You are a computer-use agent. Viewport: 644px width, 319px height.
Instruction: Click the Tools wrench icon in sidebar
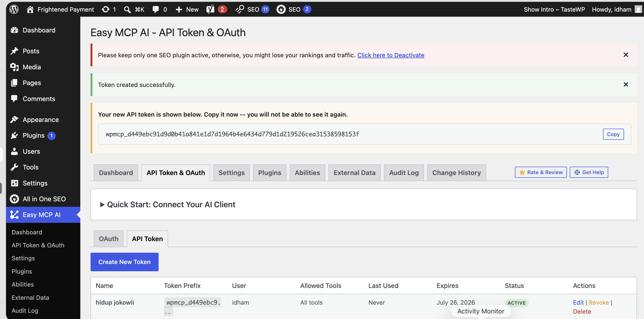pyautogui.click(x=14, y=167)
